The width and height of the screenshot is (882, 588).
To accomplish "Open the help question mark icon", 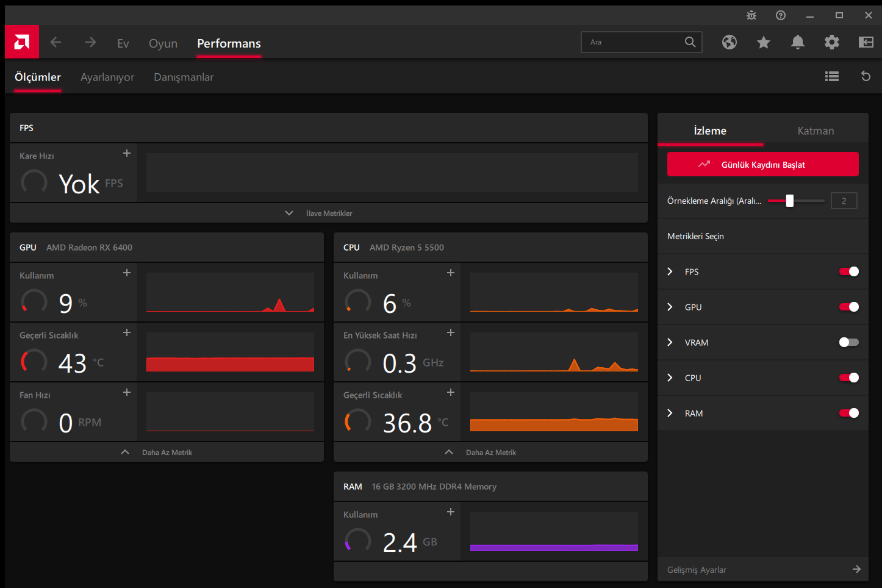I will click(781, 15).
